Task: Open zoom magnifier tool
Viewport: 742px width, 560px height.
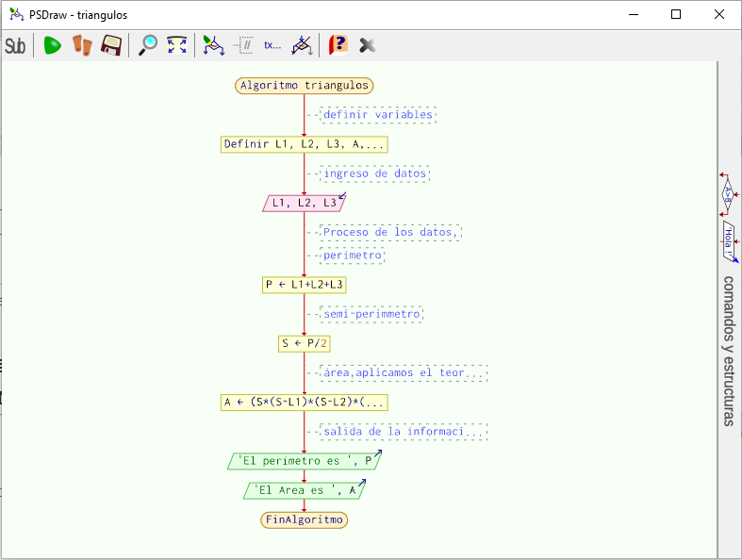Action: (148, 45)
